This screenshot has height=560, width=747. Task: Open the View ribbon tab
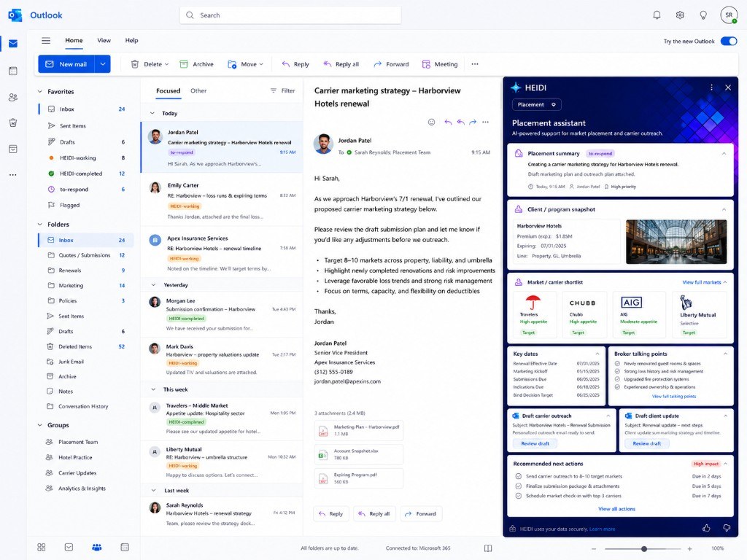pyautogui.click(x=104, y=41)
